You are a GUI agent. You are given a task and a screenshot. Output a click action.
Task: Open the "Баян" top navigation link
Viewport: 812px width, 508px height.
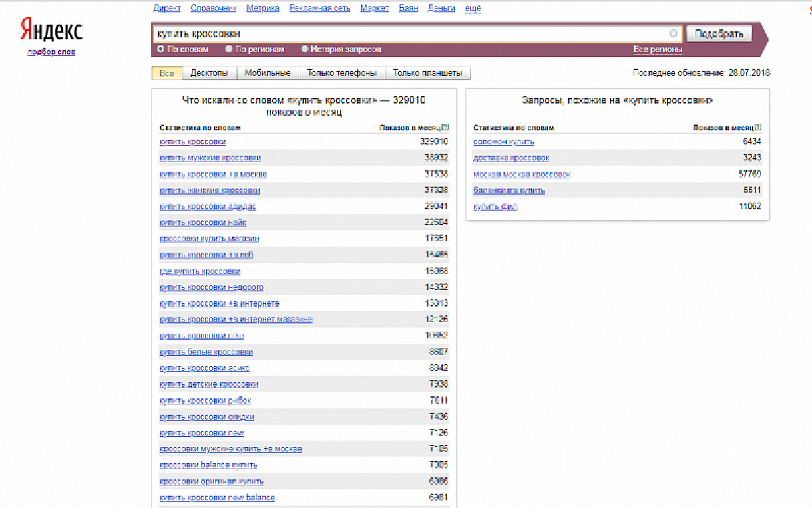[x=409, y=9]
